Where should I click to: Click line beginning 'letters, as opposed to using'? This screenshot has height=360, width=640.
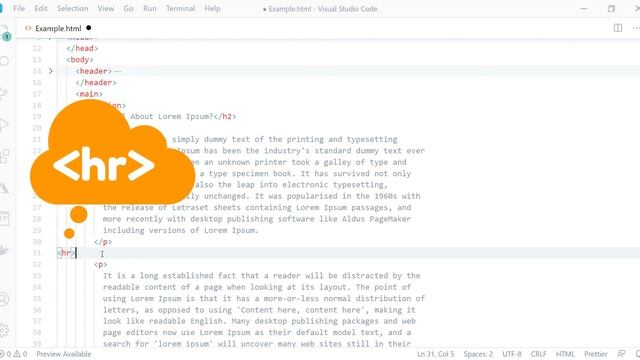click(x=259, y=310)
